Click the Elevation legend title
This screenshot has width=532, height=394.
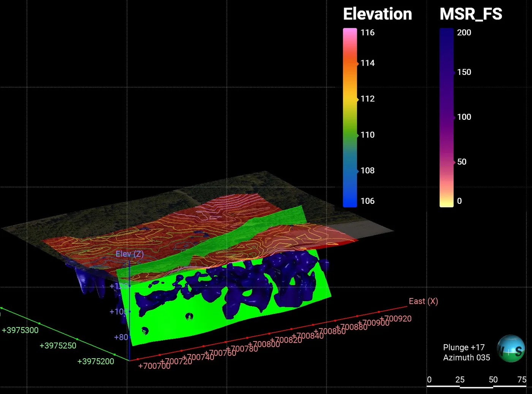(x=377, y=14)
